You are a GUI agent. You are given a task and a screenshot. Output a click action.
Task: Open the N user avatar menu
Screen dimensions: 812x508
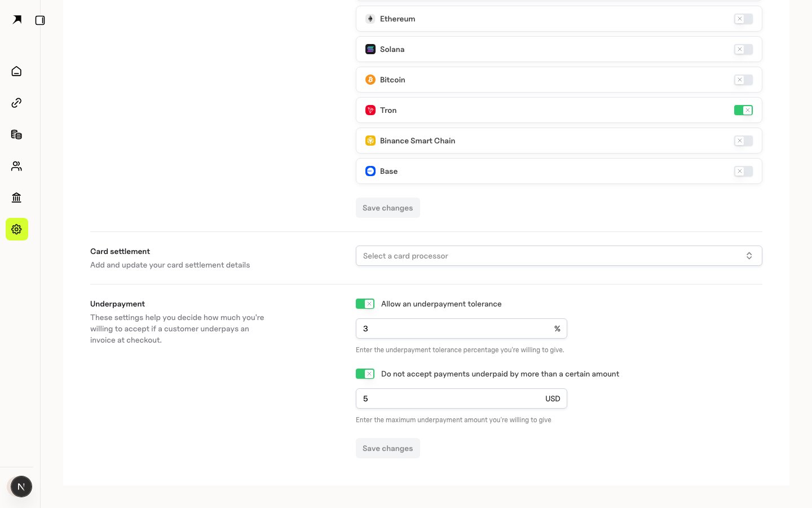pyautogui.click(x=21, y=487)
